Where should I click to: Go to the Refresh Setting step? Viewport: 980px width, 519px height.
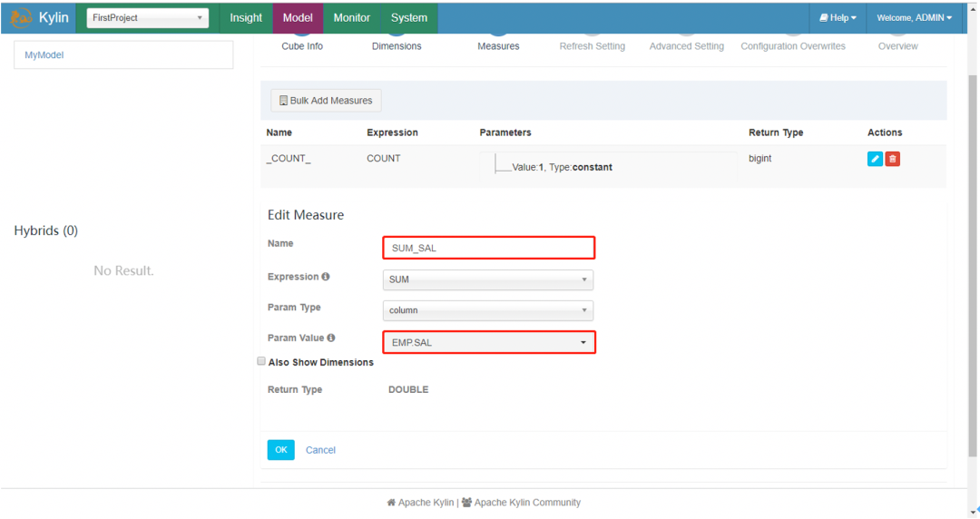tap(592, 45)
